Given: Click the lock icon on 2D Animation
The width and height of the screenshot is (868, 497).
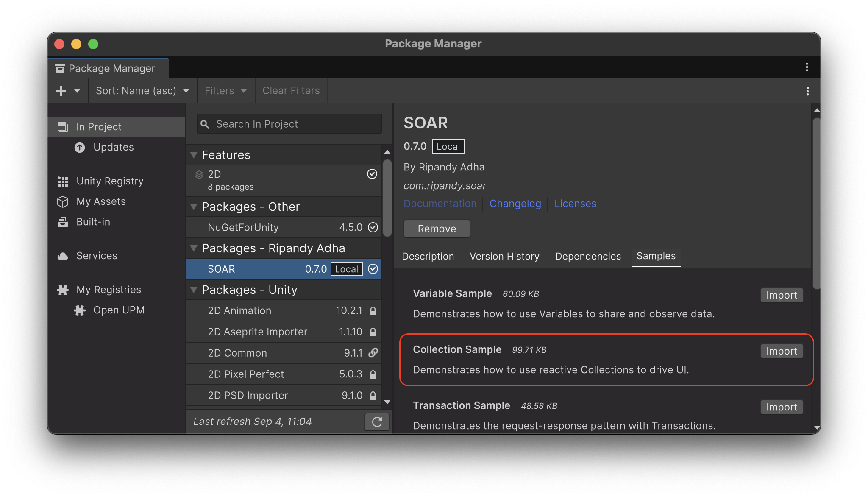Looking at the screenshot, I should pos(373,310).
